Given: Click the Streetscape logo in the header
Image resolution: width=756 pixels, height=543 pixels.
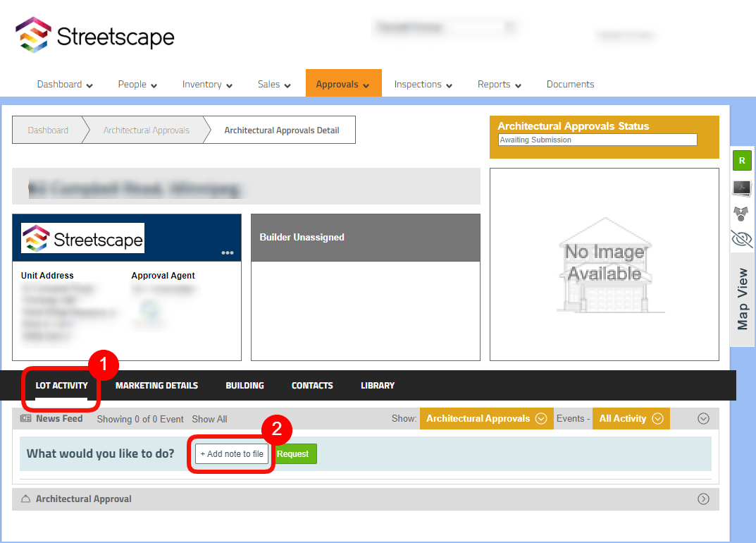Looking at the screenshot, I should (94, 35).
